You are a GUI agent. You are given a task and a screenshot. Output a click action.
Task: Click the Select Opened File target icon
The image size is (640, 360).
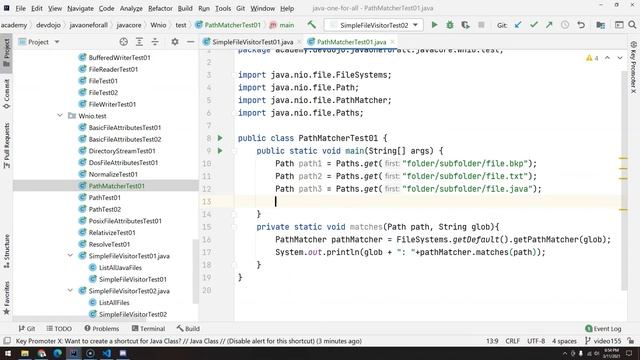tap(123, 42)
